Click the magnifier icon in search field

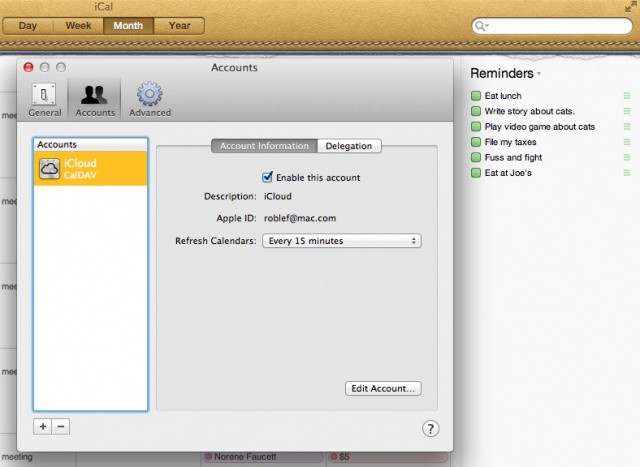coord(481,26)
